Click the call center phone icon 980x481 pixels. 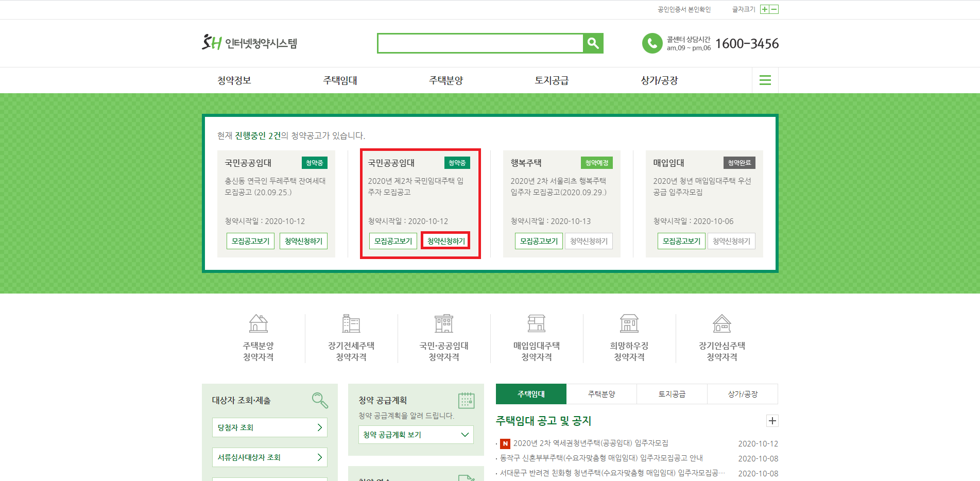652,43
